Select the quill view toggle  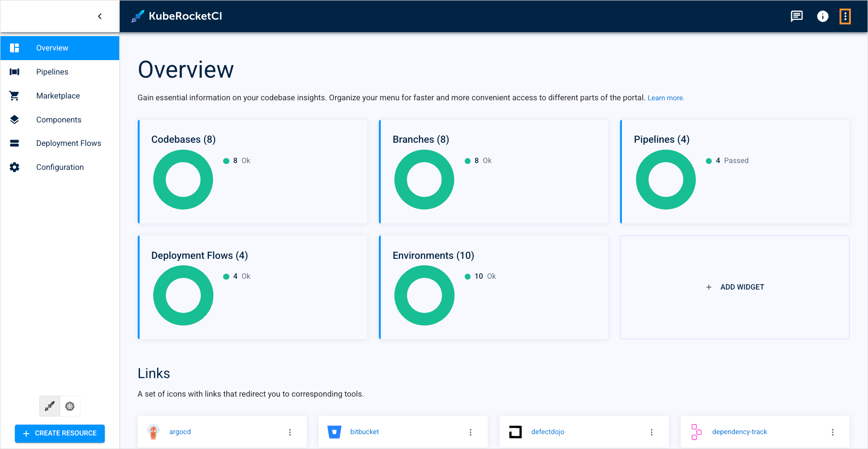49,406
